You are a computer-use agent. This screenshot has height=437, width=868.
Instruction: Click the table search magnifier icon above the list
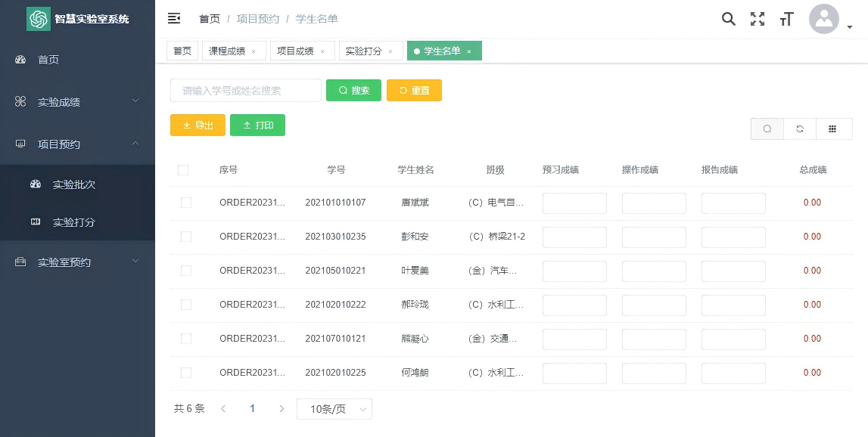pyautogui.click(x=767, y=129)
